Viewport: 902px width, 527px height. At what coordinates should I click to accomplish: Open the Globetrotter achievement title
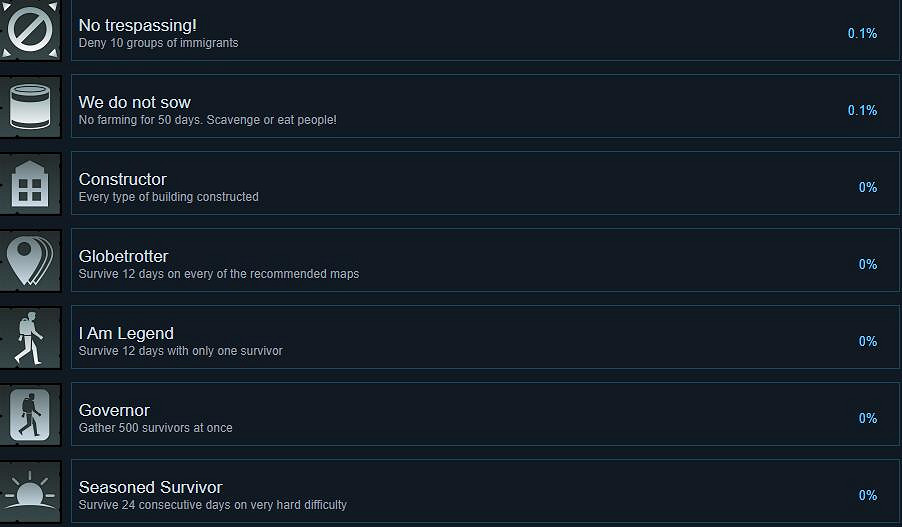tap(123, 256)
